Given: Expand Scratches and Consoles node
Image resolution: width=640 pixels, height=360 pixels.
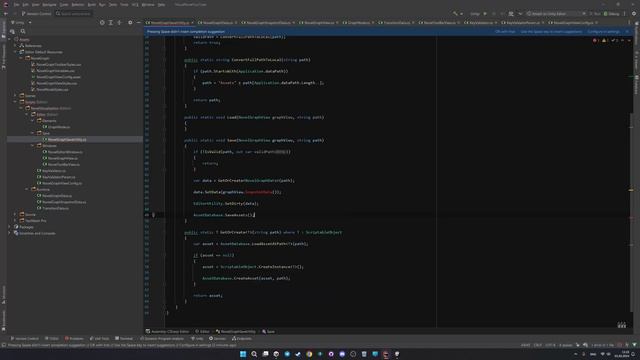Looking at the screenshot, I should click(10, 233).
